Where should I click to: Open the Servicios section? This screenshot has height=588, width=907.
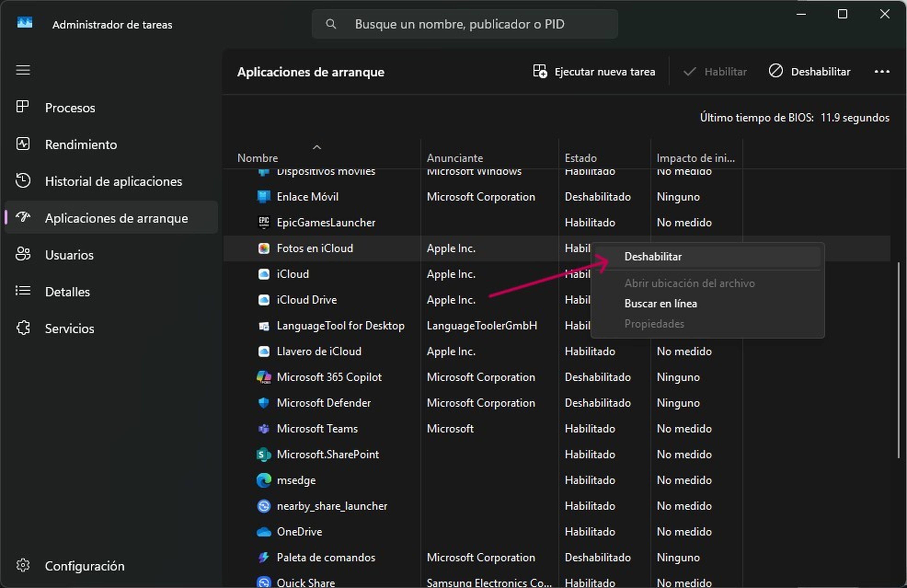[111, 328]
